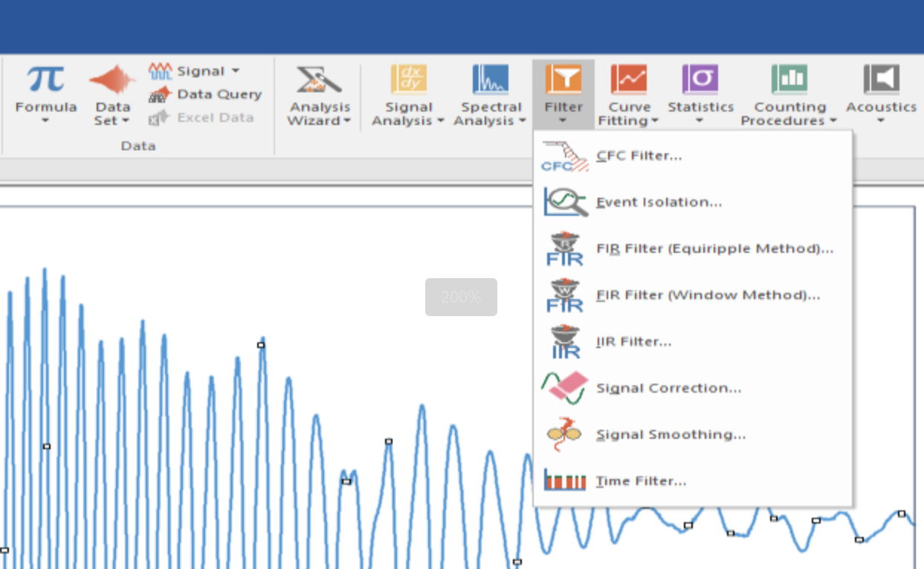Choose FIR Filter (Equiripple Method)... entry
This screenshot has height=569, width=924.
693,248
